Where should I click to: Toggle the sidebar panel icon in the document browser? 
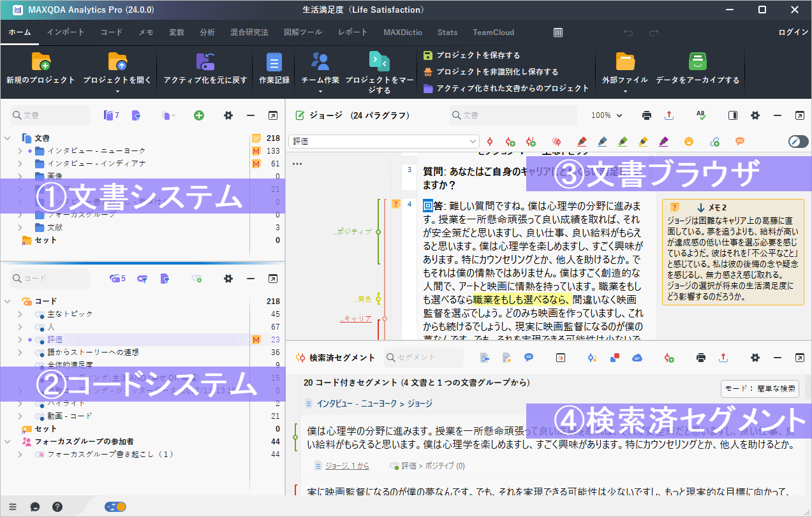coord(733,115)
